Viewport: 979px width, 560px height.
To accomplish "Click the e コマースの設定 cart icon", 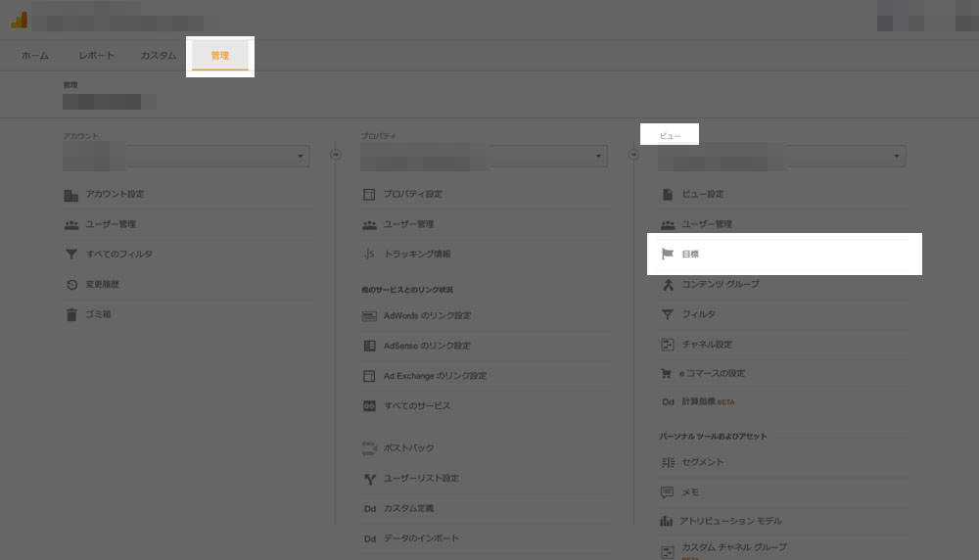I will click(x=666, y=373).
